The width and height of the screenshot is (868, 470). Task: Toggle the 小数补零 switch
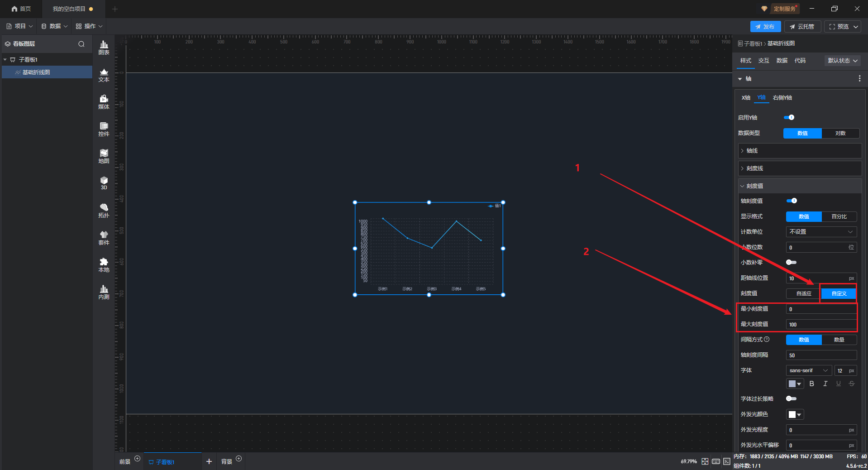[x=791, y=263]
